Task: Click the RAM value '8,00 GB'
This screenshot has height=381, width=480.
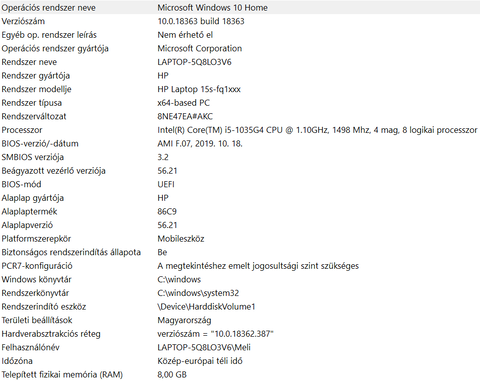Action: [172, 375]
